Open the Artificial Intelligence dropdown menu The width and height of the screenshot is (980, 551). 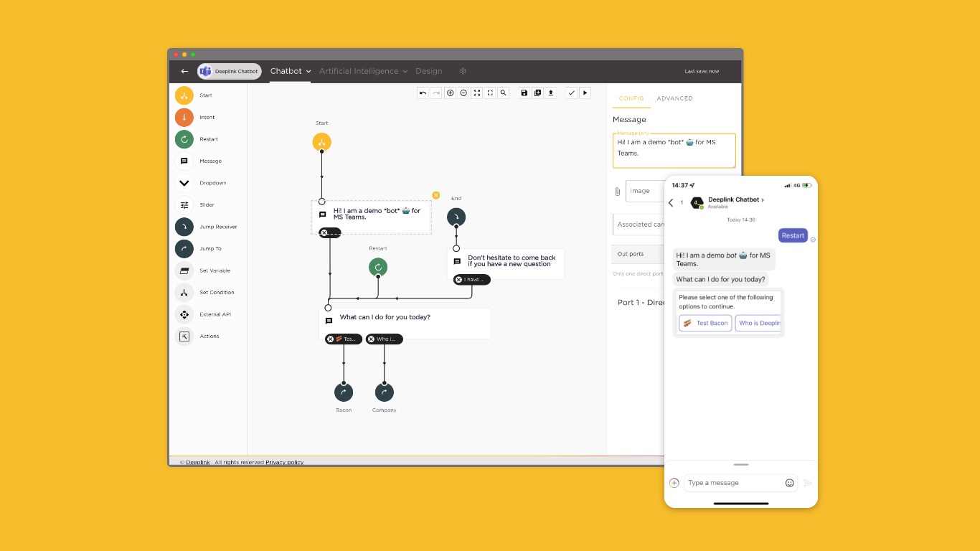(x=363, y=71)
